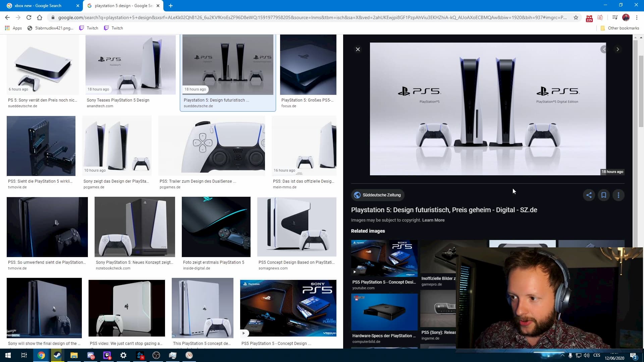Open the Chrome profile avatar
The width and height of the screenshot is (644, 362).
[626, 17]
